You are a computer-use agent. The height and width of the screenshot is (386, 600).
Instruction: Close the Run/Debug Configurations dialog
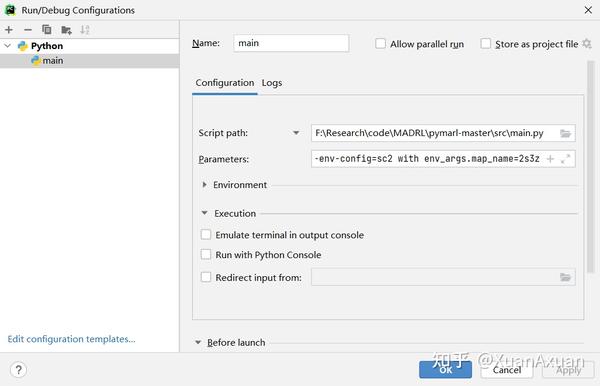pyautogui.click(x=588, y=10)
